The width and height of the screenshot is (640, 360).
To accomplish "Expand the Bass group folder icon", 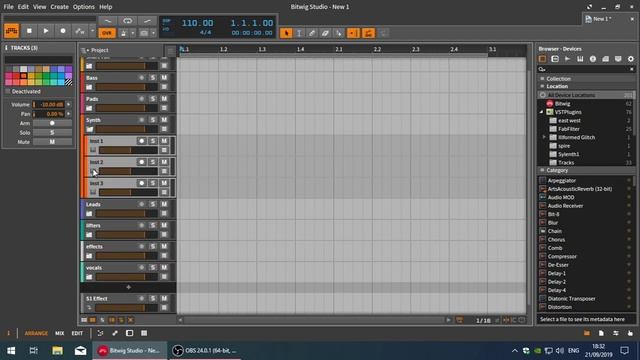I will click(x=89, y=87).
